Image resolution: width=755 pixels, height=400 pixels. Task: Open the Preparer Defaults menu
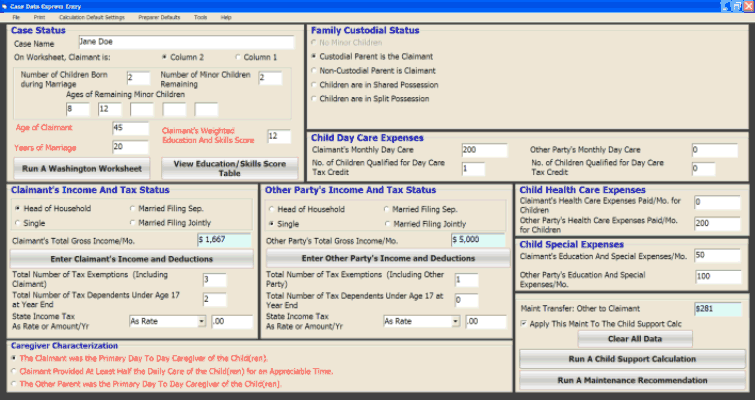click(159, 18)
